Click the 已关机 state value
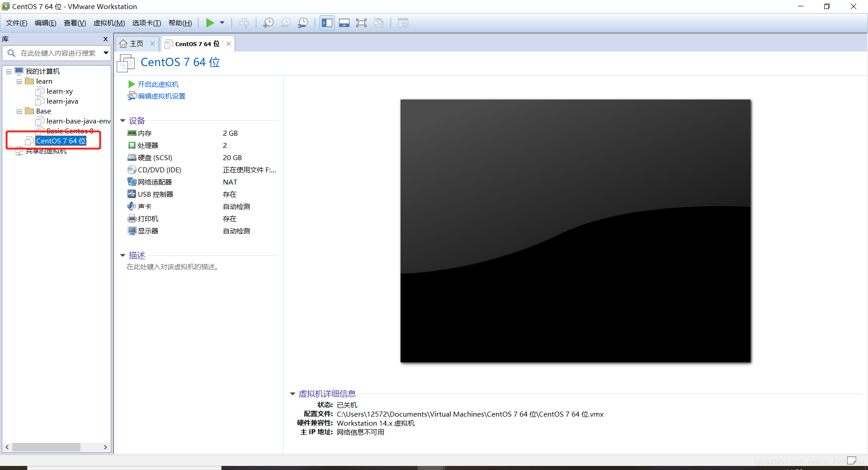Image resolution: width=868 pixels, height=470 pixels. [x=347, y=405]
